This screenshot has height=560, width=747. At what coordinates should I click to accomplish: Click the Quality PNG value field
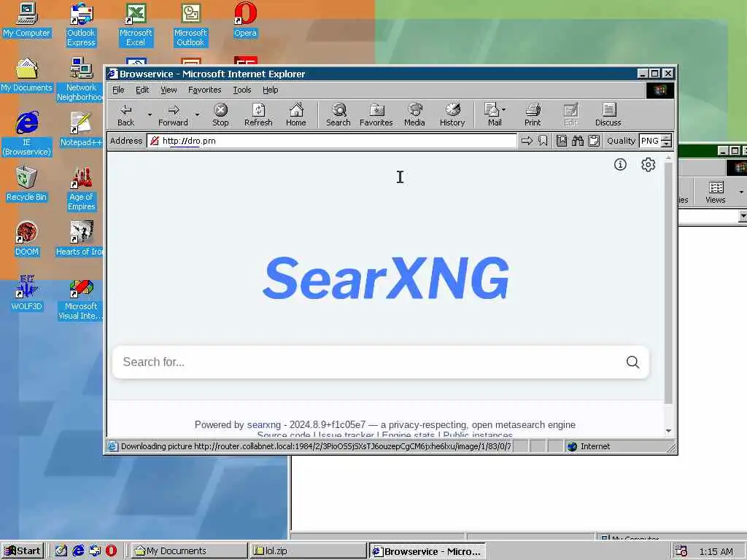pos(650,141)
